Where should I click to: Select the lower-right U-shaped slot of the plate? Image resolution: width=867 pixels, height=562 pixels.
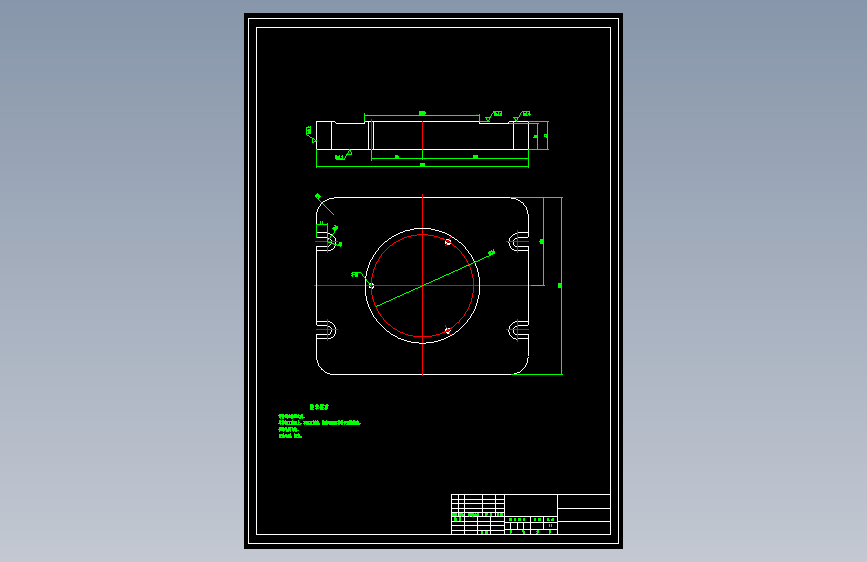(518, 330)
